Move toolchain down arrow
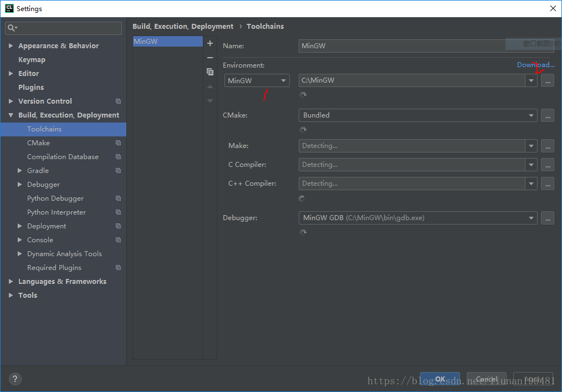Viewport: 562px width, 392px height. [210, 101]
